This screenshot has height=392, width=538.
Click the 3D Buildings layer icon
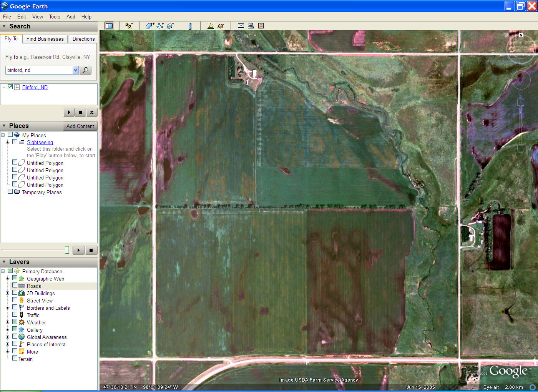click(x=22, y=293)
